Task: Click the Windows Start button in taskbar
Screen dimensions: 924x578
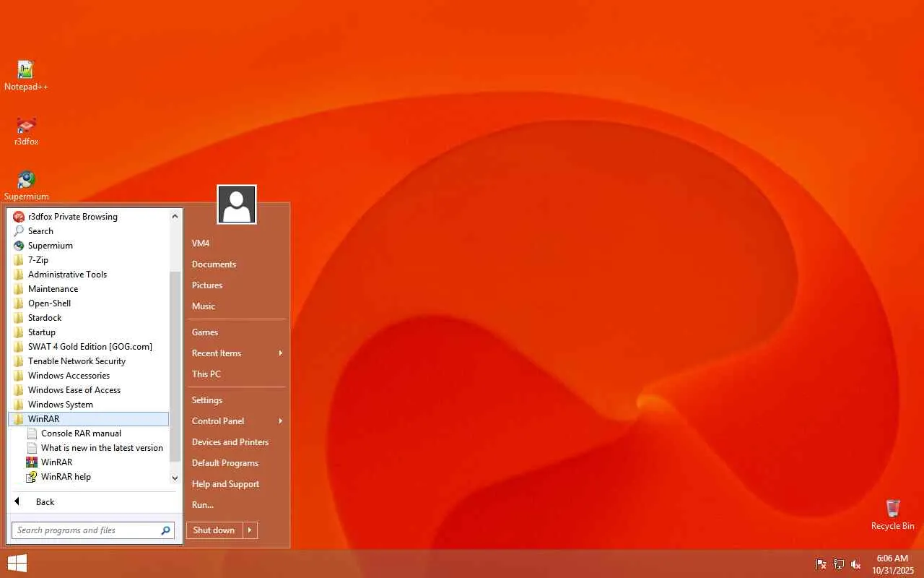Action: click(x=17, y=564)
